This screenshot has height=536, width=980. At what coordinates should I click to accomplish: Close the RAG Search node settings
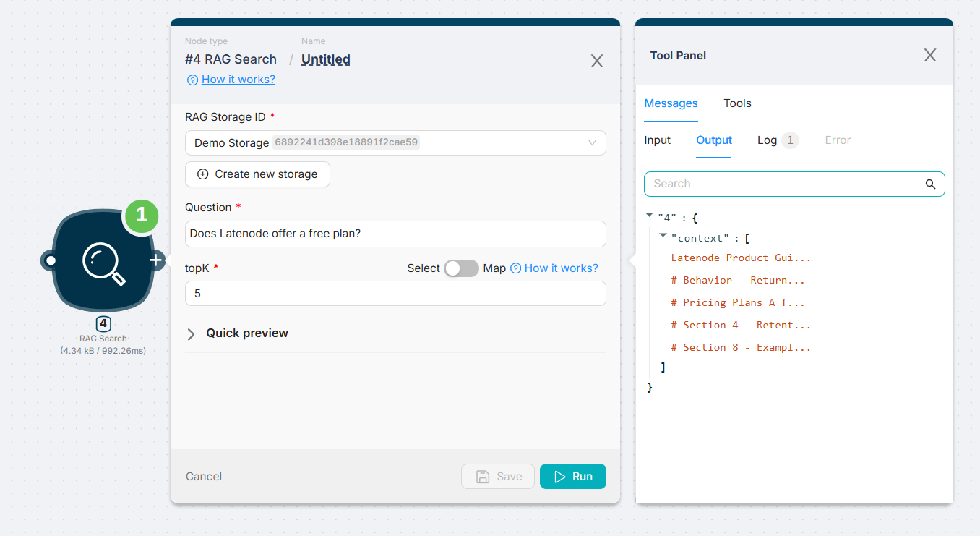point(596,61)
